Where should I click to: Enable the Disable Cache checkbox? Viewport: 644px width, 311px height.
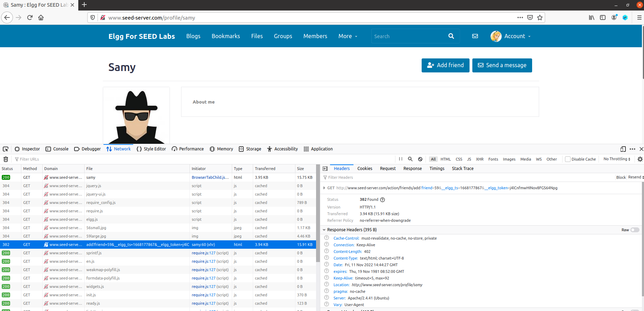click(568, 159)
